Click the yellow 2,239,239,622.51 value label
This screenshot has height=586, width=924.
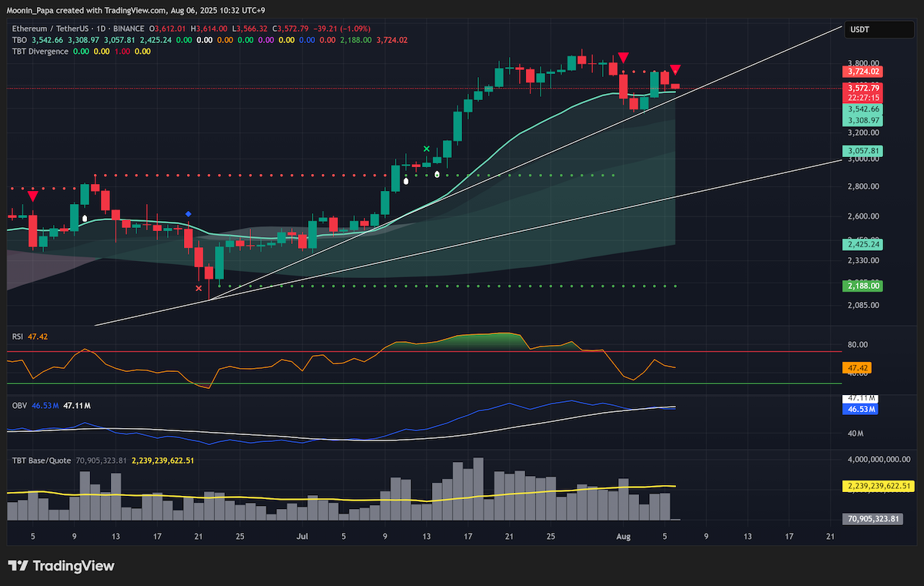(x=879, y=486)
